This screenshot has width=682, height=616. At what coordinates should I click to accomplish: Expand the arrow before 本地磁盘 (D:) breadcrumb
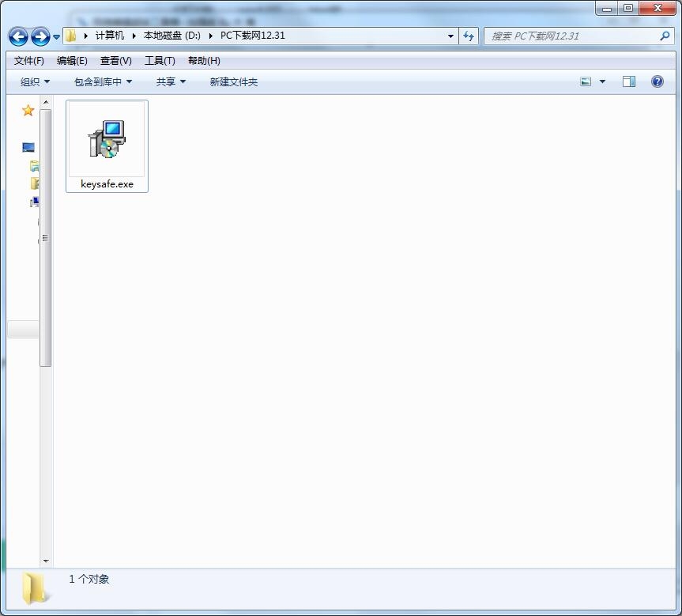pyautogui.click(x=134, y=36)
